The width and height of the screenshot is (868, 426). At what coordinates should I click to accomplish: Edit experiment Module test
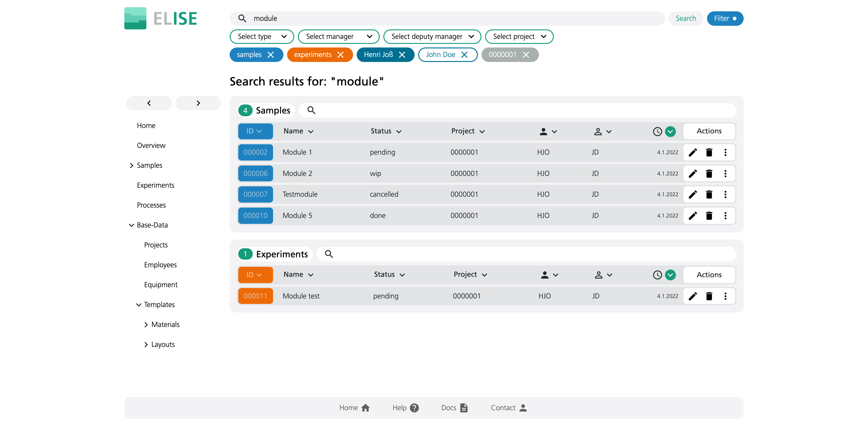[693, 296]
